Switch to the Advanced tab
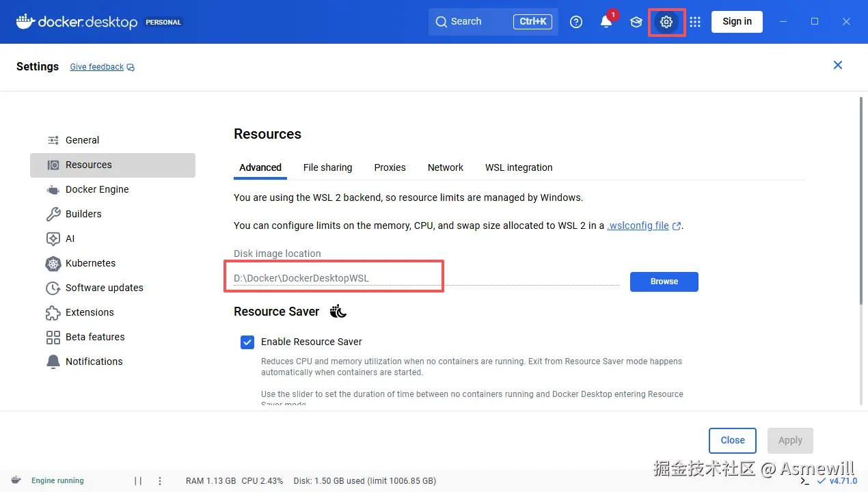 [x=260, y=167]
